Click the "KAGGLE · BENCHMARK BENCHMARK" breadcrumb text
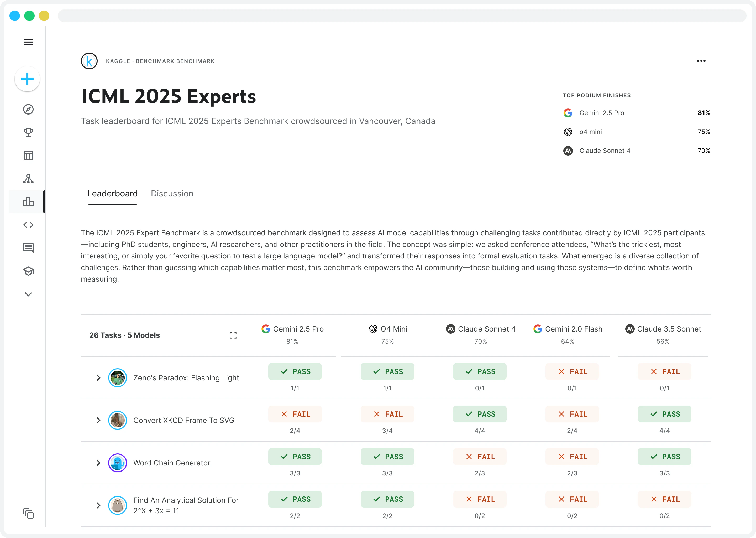 (x=160, y=61)
